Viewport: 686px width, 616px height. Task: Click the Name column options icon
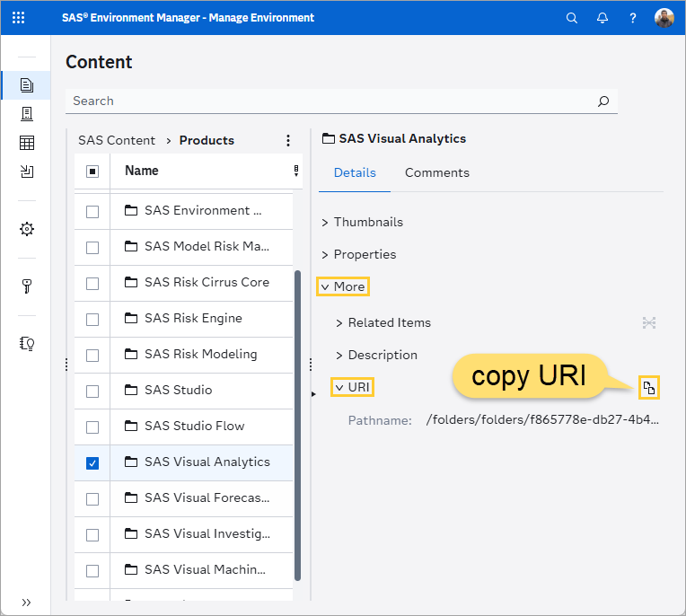pyautogui.click(x=296, y=171)
